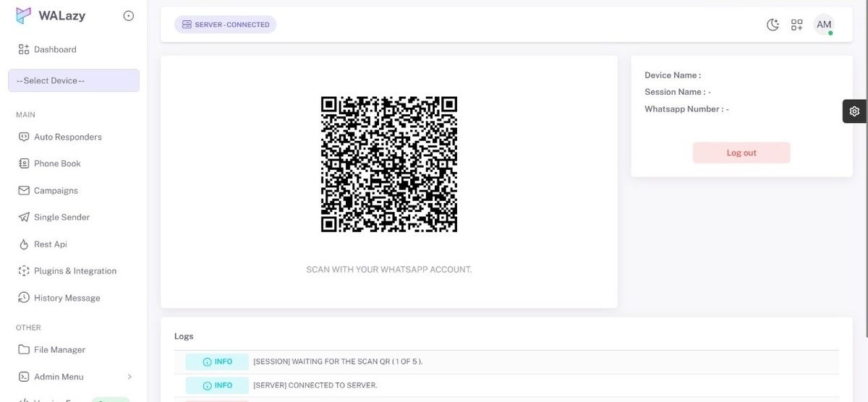Expand the Admin Menu chevron

tap(129, 377)
